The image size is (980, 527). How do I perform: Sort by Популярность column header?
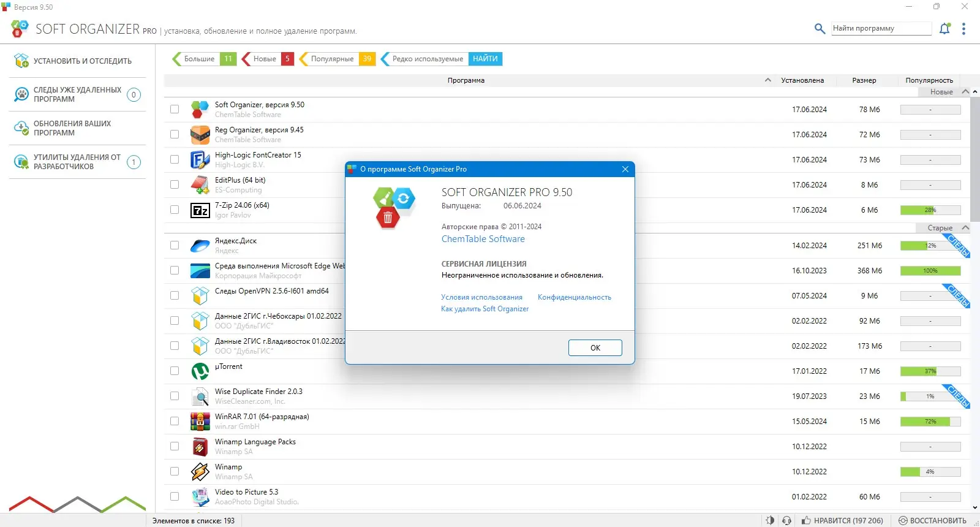click(929, 80)
